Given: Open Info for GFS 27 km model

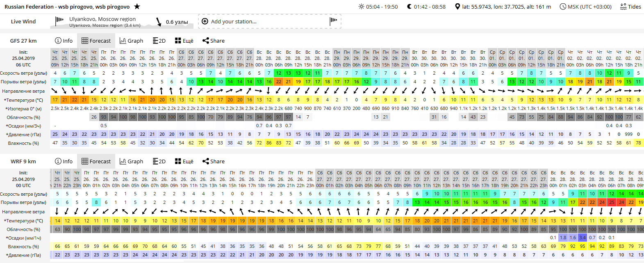Looking at the screenshot, I should (x=64, y=41).
